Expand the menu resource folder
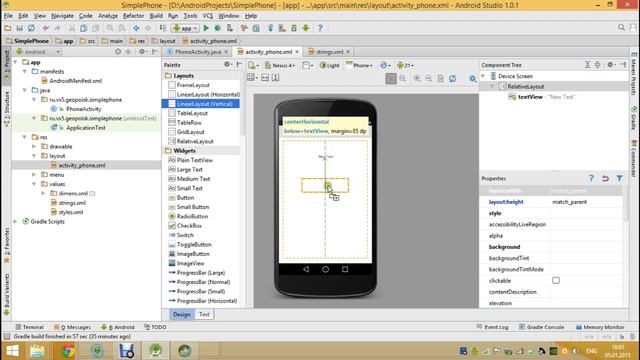 click(34, 175)
